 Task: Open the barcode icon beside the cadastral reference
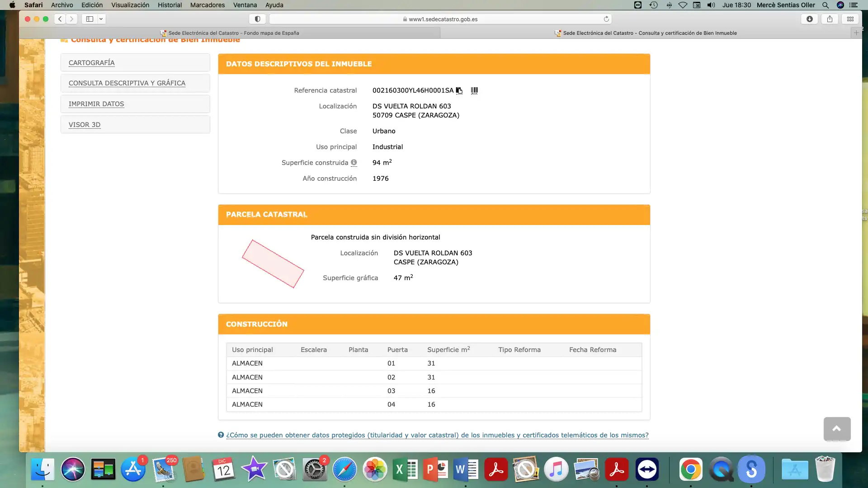[474, 90]
